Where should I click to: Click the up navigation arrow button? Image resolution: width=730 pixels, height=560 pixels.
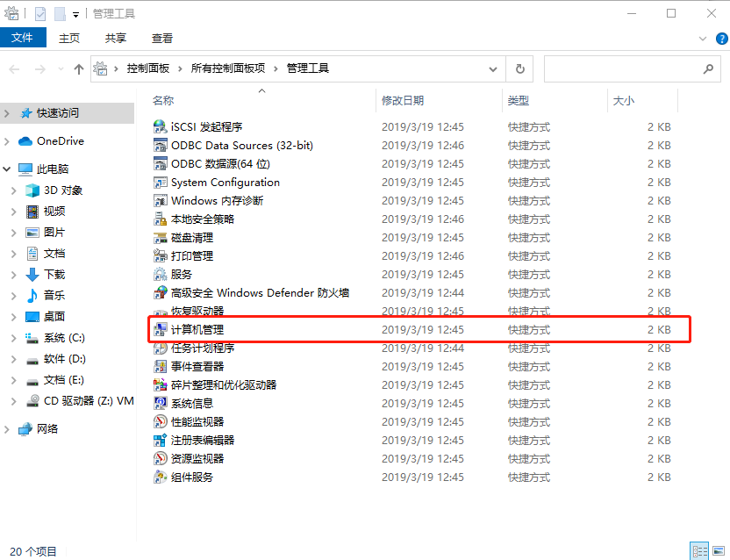pyautogui.click(x=78, y=68)
